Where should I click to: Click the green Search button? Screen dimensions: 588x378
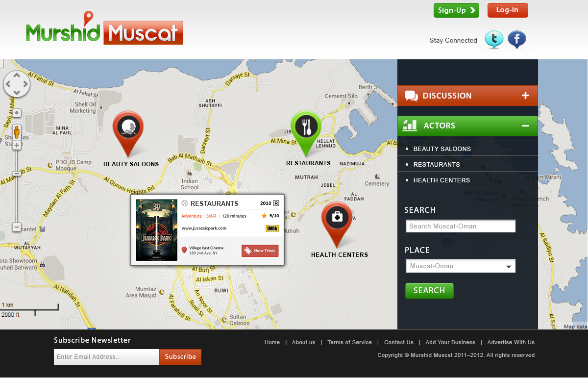coord(429,291)
